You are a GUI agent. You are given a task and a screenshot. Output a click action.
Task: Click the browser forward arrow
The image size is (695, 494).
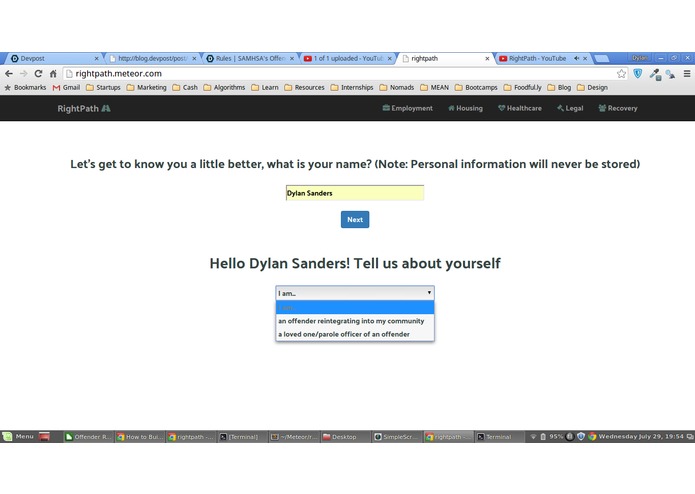pyautogui.click(x=23, y=74)
